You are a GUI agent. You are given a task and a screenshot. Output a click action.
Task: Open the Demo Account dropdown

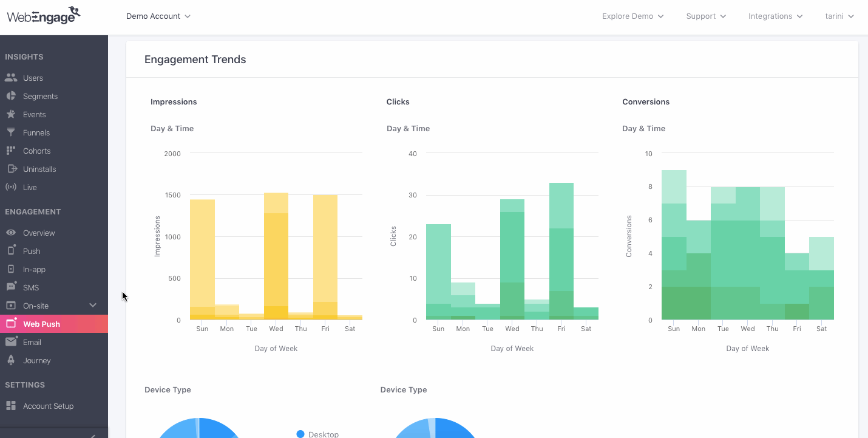(x=158, y=16)
